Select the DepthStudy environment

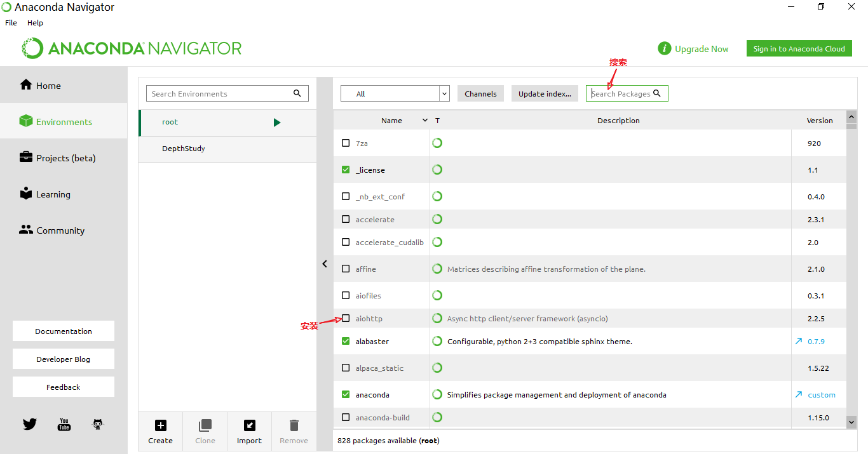pyautogui.click(x=227, y=149)
